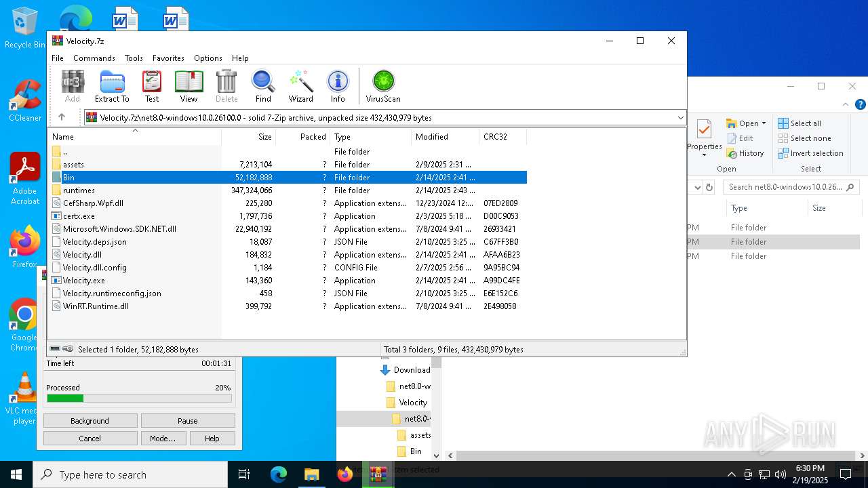Go up one folder level arrow
The height and width of the screenshot is (488, 868).
(62, 117)
